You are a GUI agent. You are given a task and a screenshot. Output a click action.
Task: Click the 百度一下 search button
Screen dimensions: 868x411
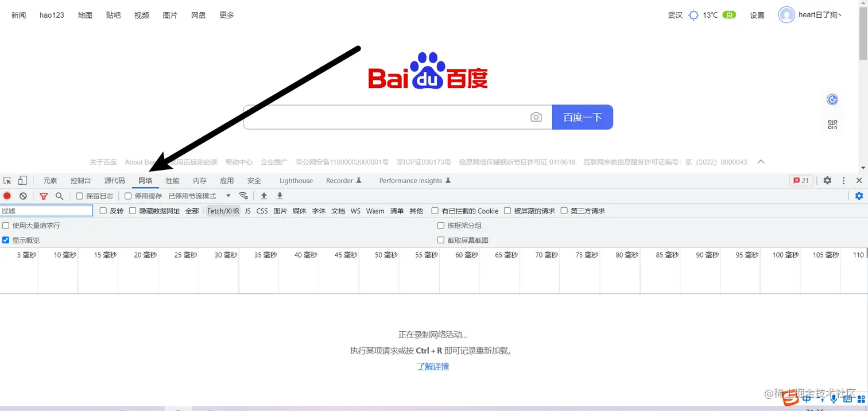click(x=583, y=117)
